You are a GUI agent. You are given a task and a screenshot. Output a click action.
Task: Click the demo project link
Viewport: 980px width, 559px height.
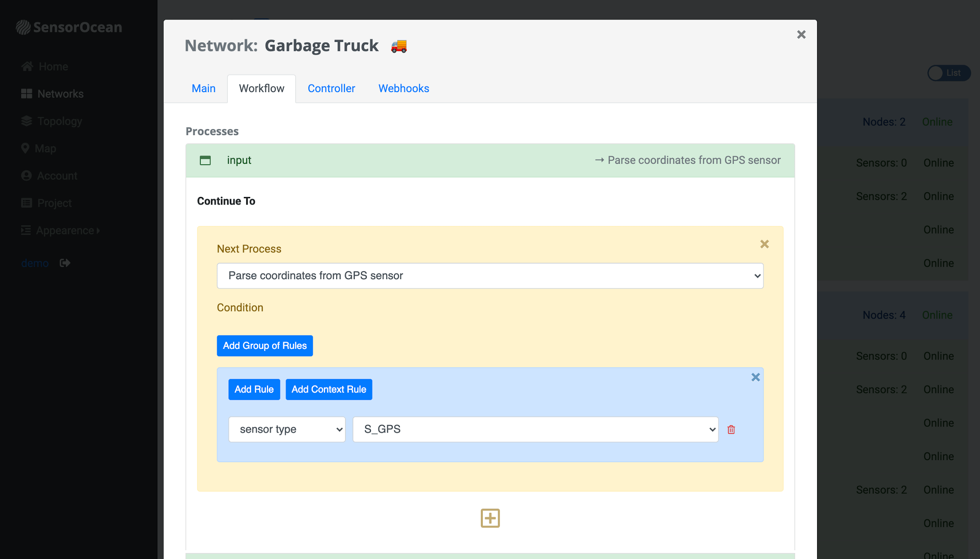coord(34,263)
